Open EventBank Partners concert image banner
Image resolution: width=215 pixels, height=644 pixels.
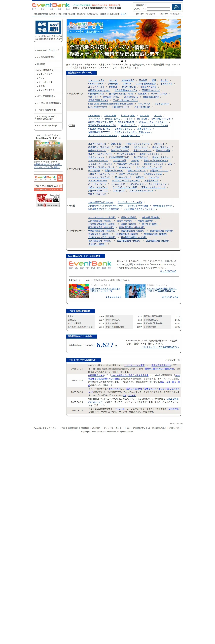tap(48, 150)
